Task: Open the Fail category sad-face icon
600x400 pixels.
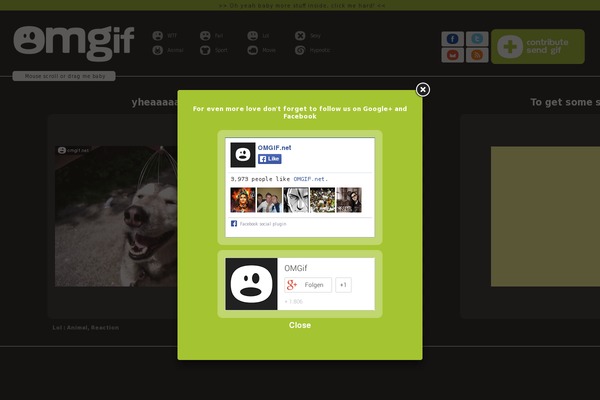Action: click(205, 36)
